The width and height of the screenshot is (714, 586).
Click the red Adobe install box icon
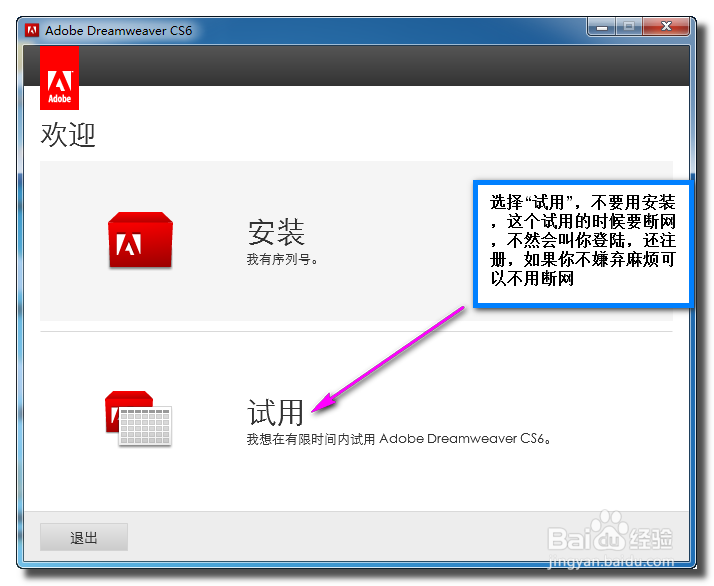click(140, 239)
